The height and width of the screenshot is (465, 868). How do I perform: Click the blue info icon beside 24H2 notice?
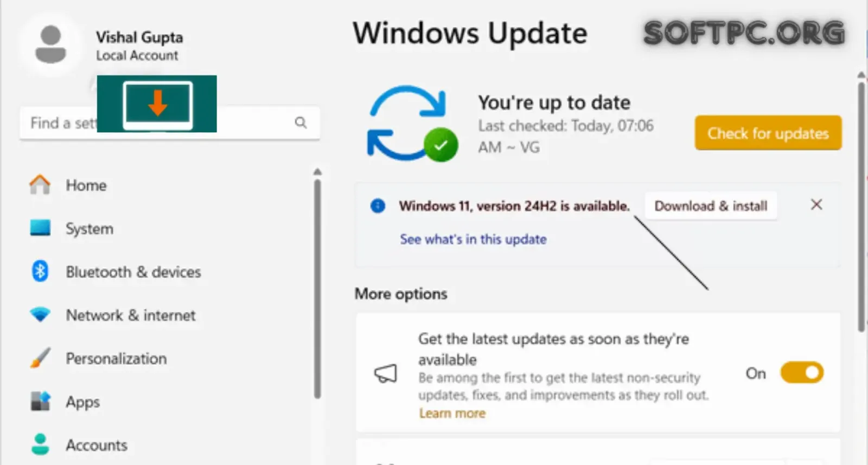[378, 206]
